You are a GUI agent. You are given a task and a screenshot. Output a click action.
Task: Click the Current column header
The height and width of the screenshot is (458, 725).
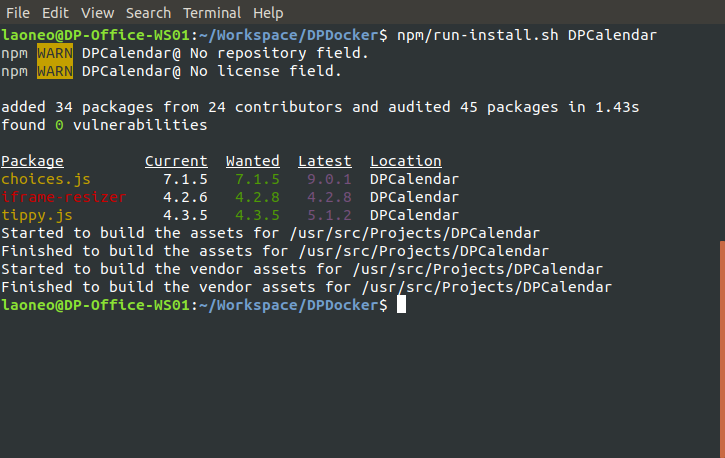pyautogui.click(x=176, y=161)
